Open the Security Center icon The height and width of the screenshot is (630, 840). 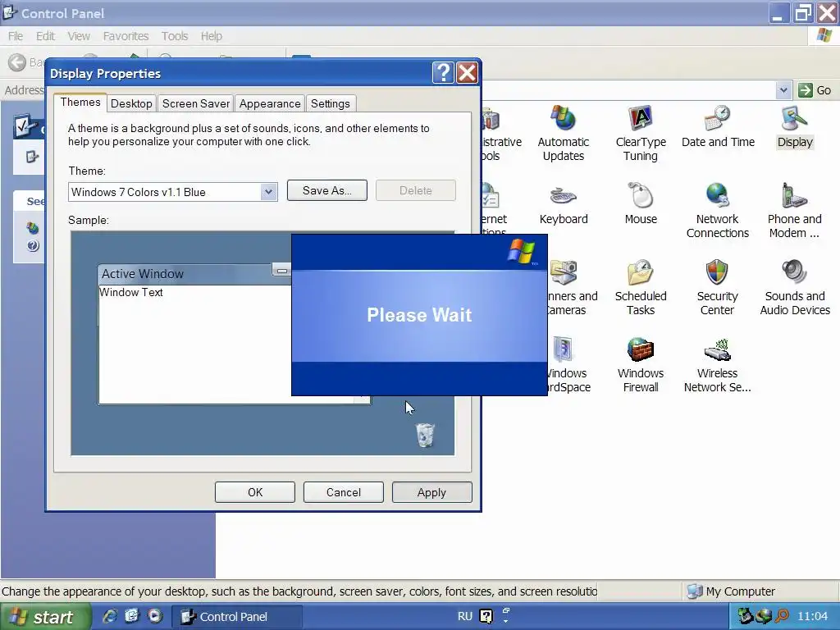pos(717,287)
